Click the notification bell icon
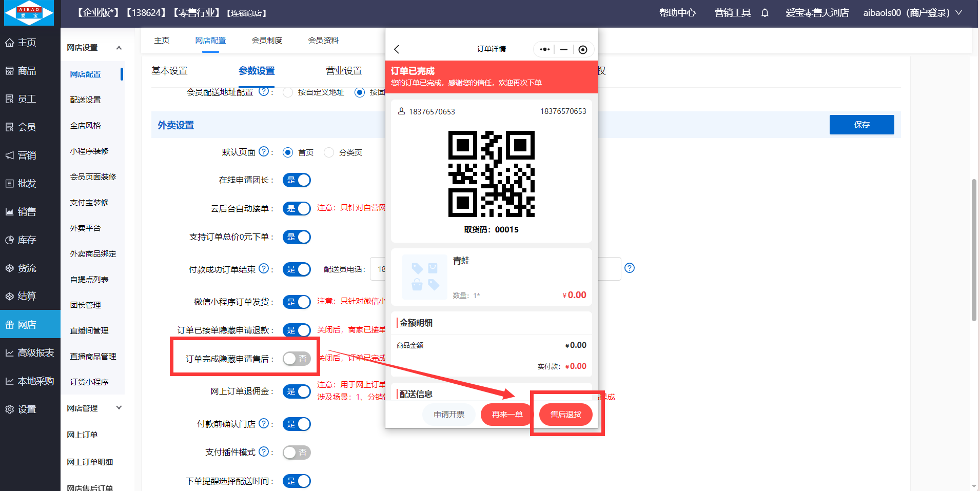980x491 pixels. (x=765, y=13)
